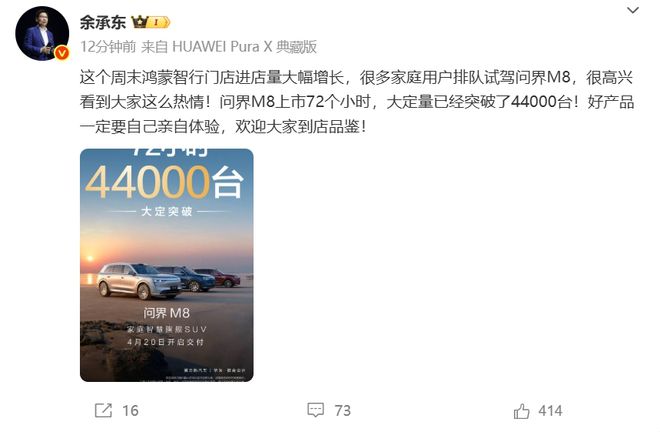Click the 12分钟前 timestamp
The height and width of the screenshot is (432, 660).
(x=108, y=47)
